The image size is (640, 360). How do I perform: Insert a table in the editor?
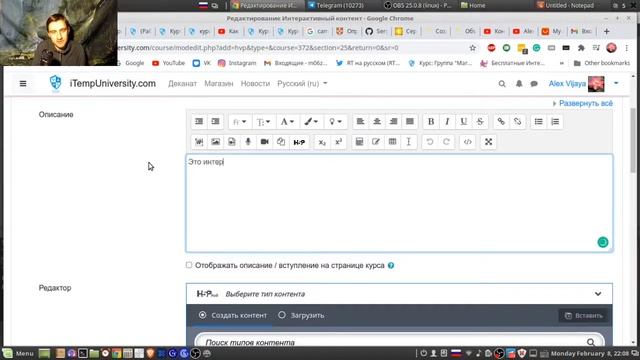pos(392,142)
